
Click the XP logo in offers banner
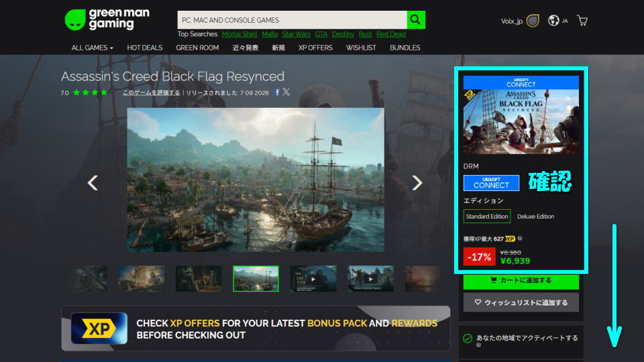click(99, 328)
